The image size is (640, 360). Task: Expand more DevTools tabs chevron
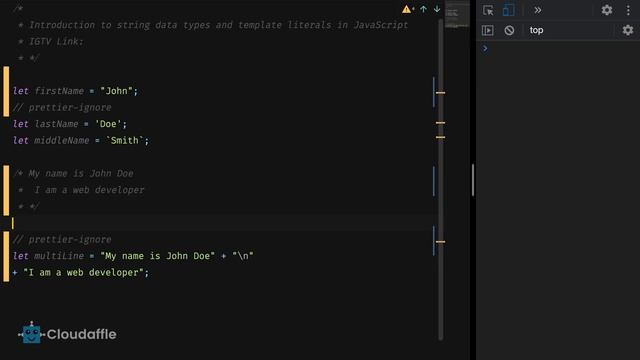(538, 10)
